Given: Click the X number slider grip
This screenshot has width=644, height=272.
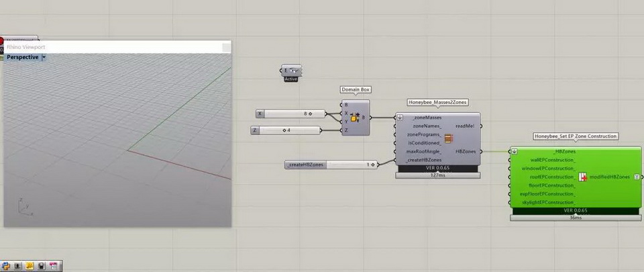Looking at the screenshot, I should (310, 114).
